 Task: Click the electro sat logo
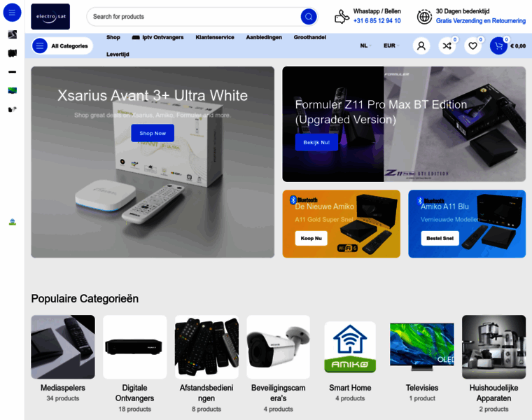50,17
